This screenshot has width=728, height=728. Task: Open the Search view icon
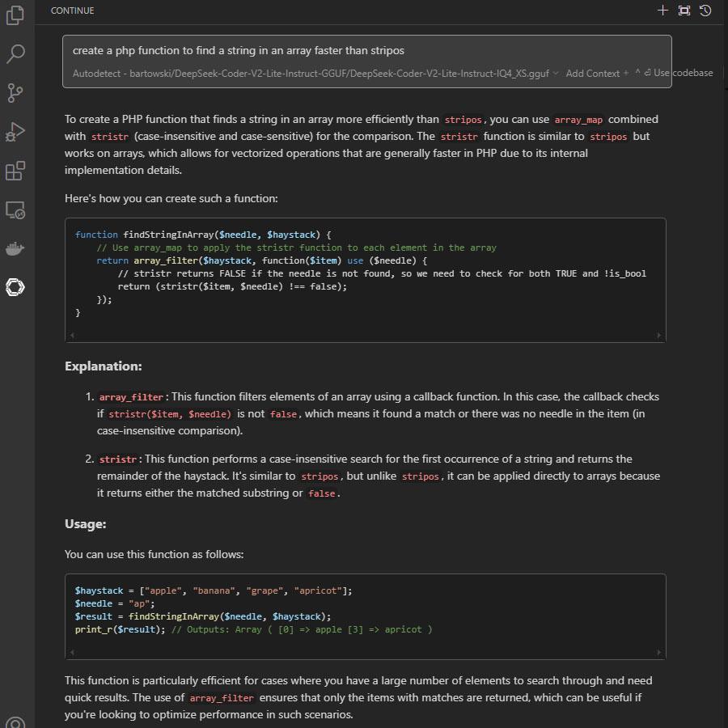(15, 54)
